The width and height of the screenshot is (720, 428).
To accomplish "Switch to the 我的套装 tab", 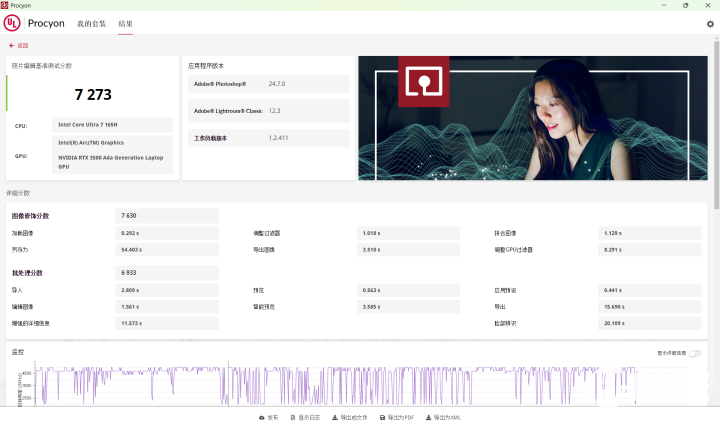I will [x=91, y=23].
